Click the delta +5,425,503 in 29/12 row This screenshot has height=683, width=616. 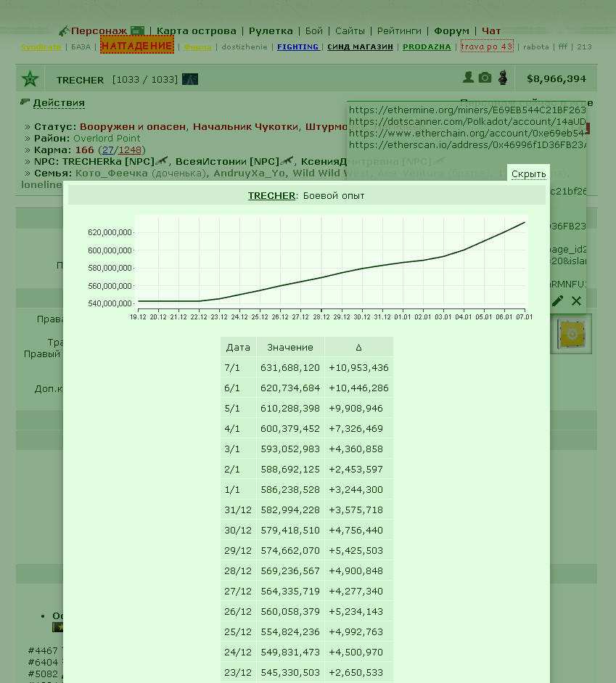pyautogui.click(x=356, y=551)
